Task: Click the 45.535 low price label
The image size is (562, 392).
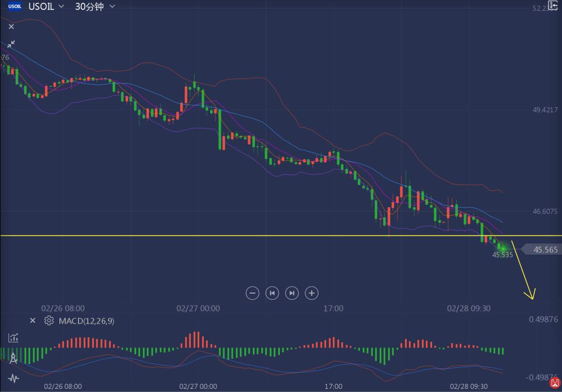Action: coord(503,255)
